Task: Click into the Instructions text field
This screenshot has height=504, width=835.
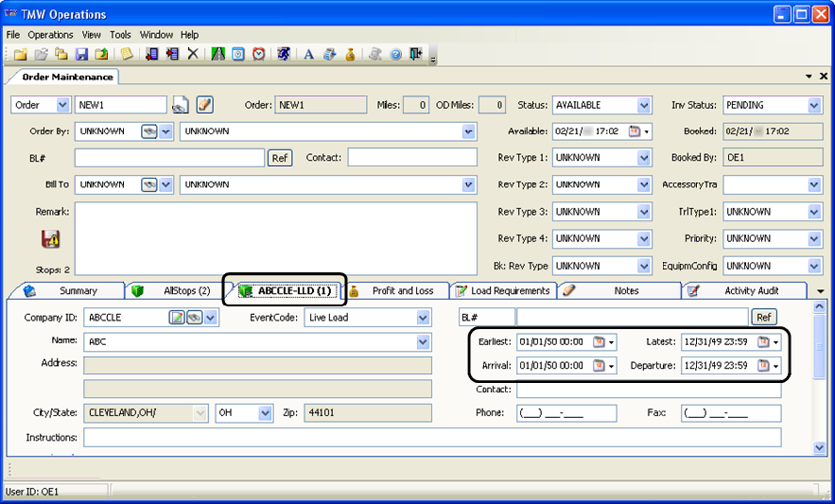Action: click(432, 438)
